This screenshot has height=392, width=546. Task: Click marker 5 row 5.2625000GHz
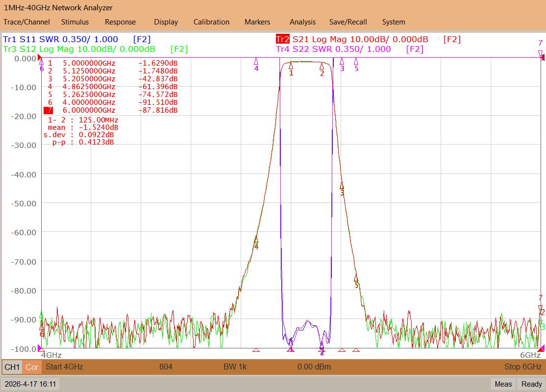(x=112, y=95)
